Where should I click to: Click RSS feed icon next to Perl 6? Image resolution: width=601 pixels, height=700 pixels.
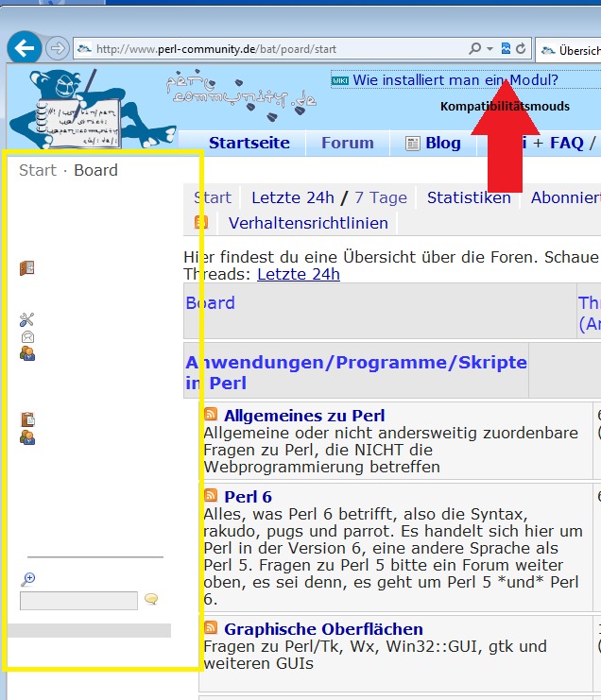coord(211,496)
